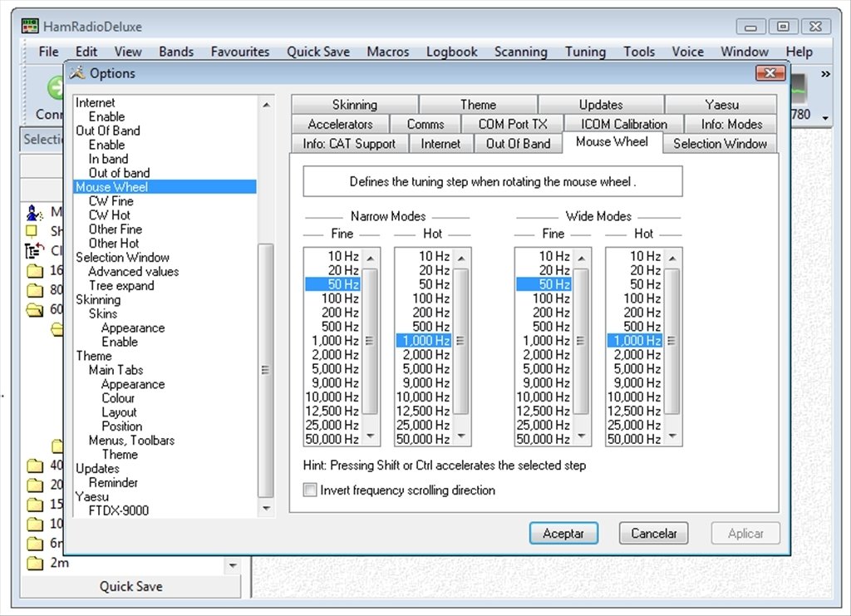Click the HamRadioDeluxe app icon in title bar
851x616 pixels.
30,26
